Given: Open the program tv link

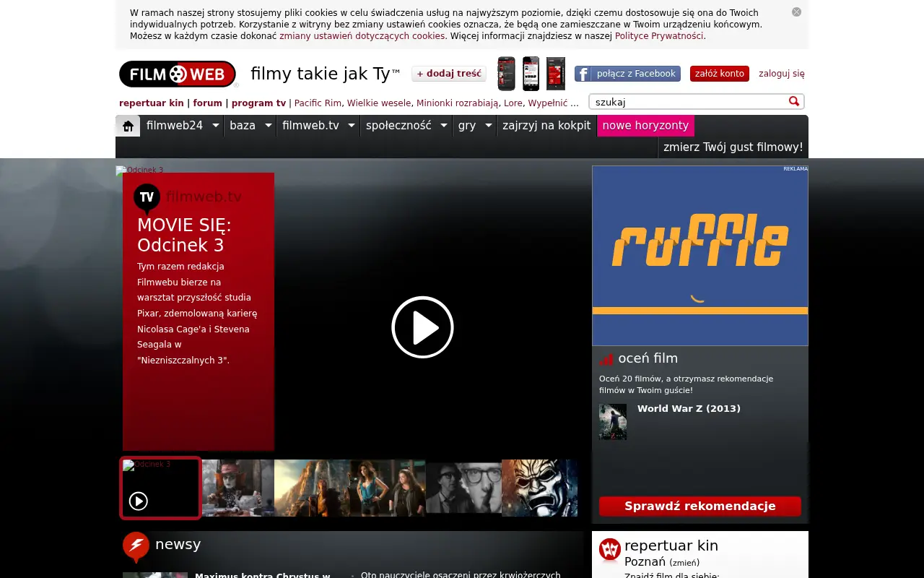Looking at the screenshot, I should coord(259,103).
